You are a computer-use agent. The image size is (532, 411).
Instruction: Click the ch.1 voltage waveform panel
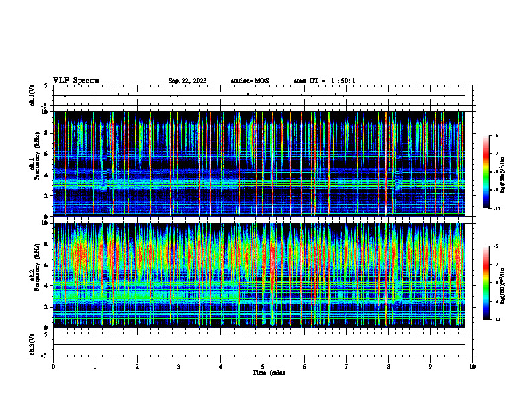click(x=263, y=95)
